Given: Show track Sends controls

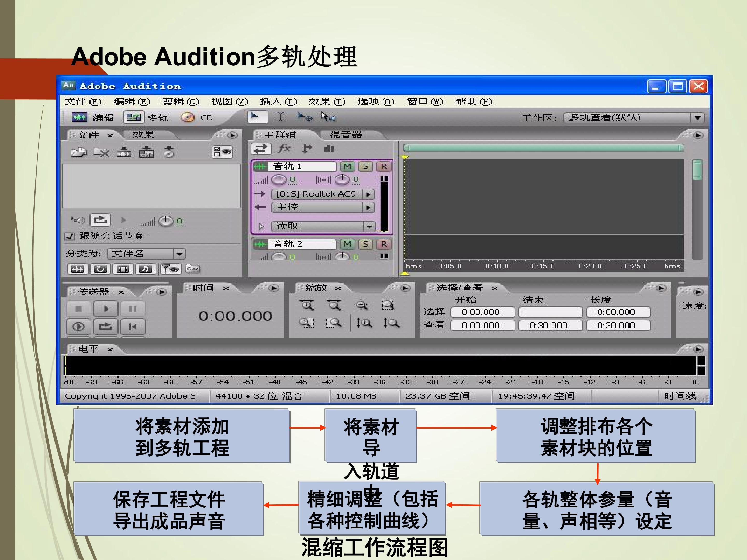Looking at the screenshot, I should [x=307, y=149].
